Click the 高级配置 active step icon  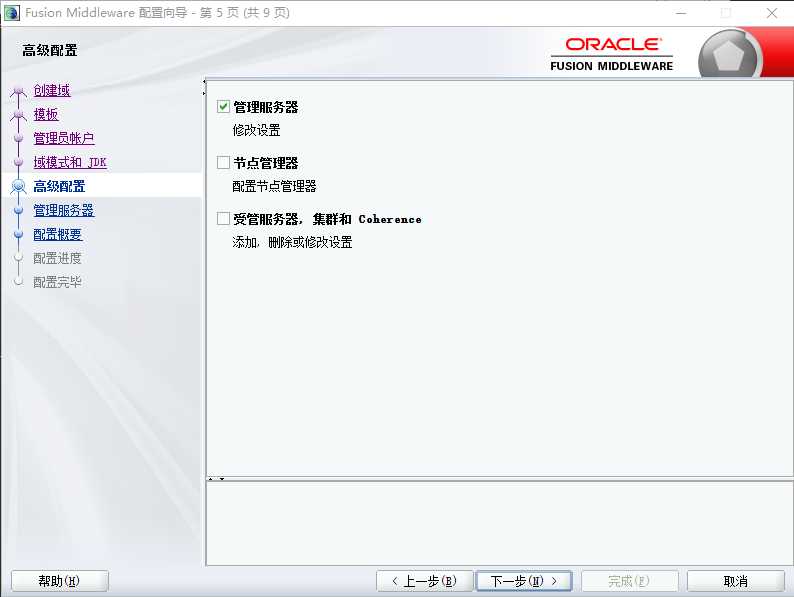click(x=19, y=186)
